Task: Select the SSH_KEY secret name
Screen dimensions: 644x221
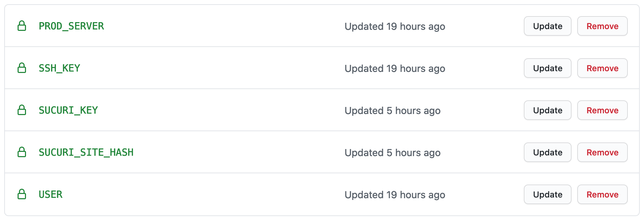Action: click(59, 68)
